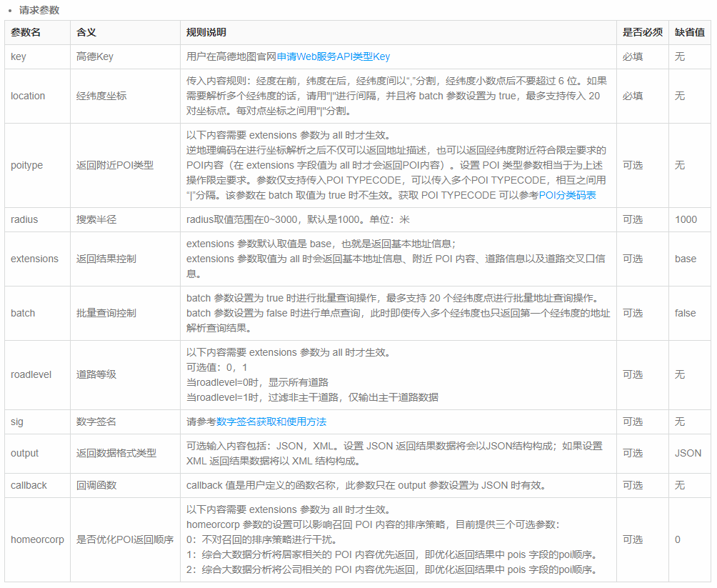717x588 pixels.
Task: Click the callback parameter name
Action: pyautogui.click(x=27, y=485)
